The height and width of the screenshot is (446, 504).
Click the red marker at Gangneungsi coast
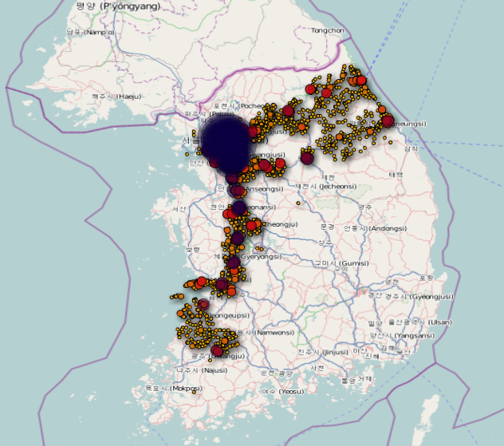(x=388, y=121)
